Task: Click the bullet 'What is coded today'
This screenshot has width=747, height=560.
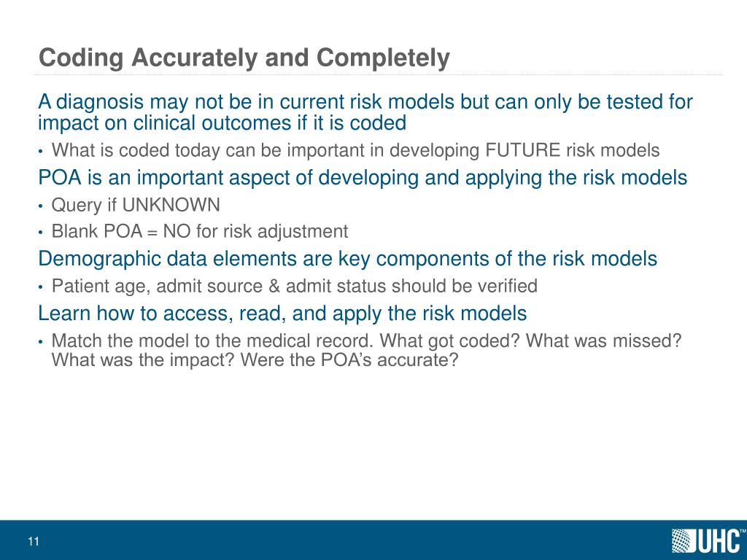Action: pyautogui.click(x=355, y=151)
